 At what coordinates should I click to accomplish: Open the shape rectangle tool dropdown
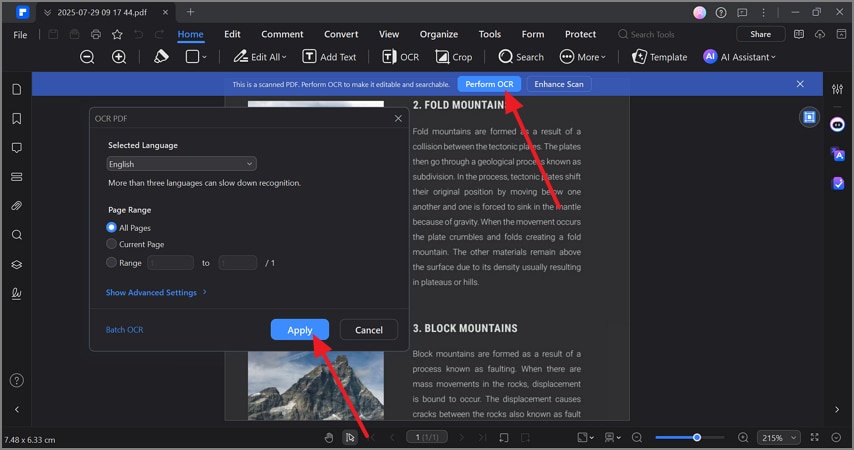196,57
